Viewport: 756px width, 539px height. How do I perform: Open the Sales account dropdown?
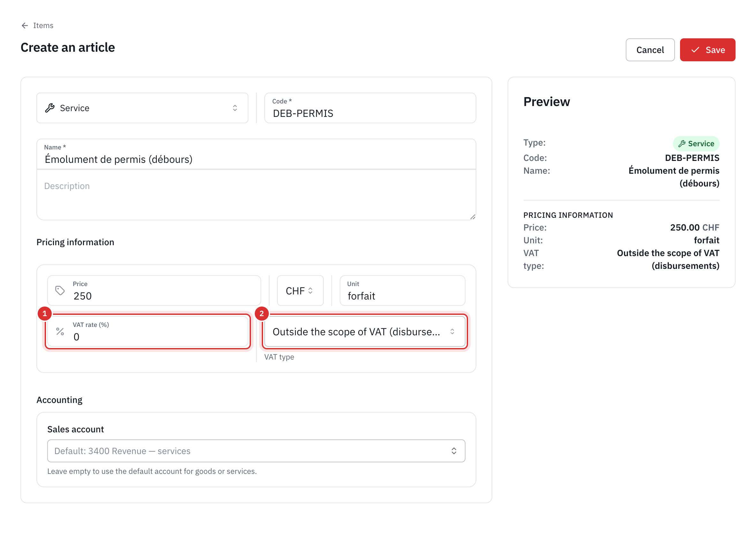[256, 451]
